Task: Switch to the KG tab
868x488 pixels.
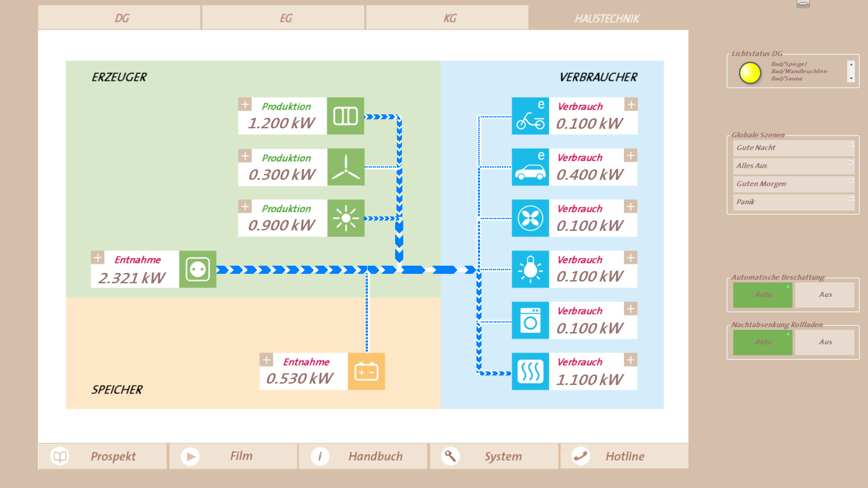Action: [x=447, y=18]
